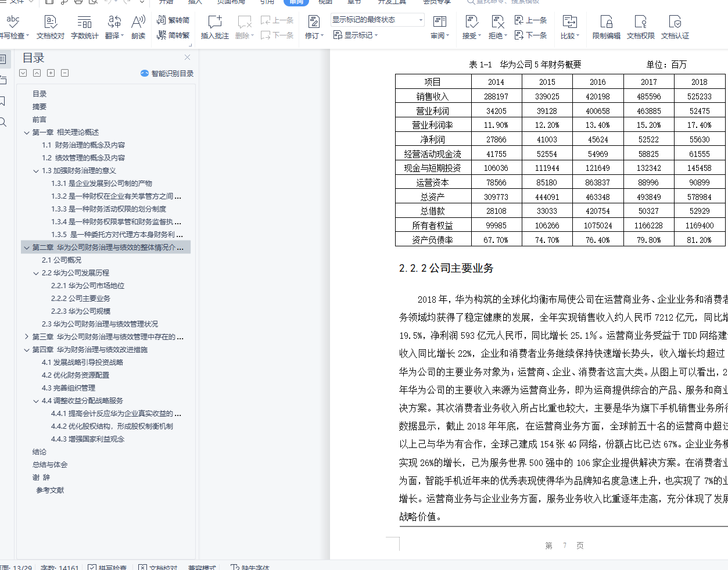The width and height of the screenshot is (728, 570).
Task: Click 字数: 14161 in status bar
Action: 59,567
